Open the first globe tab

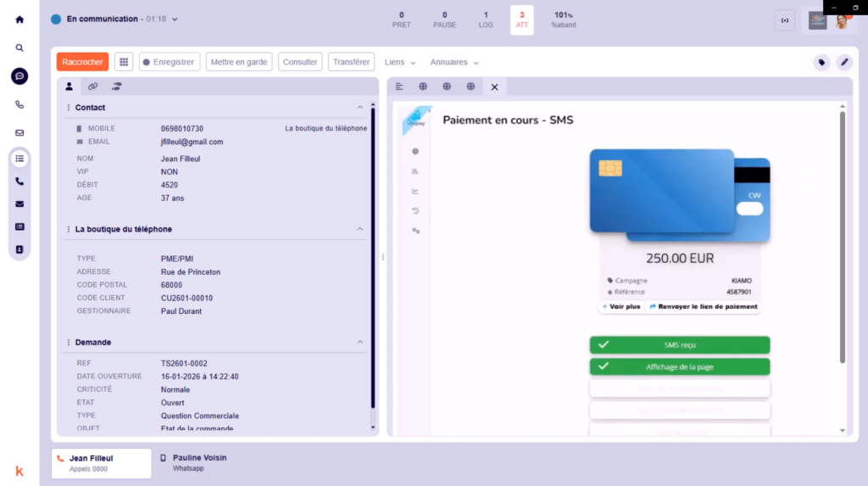tap(423, 87)
